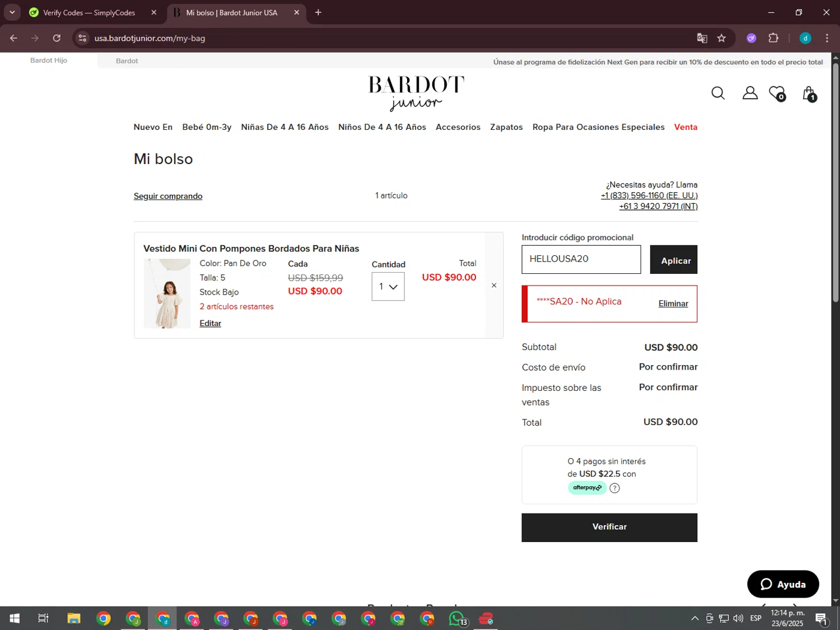Click the dress product thumbnail
The height and width of the screenshot is (630, 840).
pos(167,294)
